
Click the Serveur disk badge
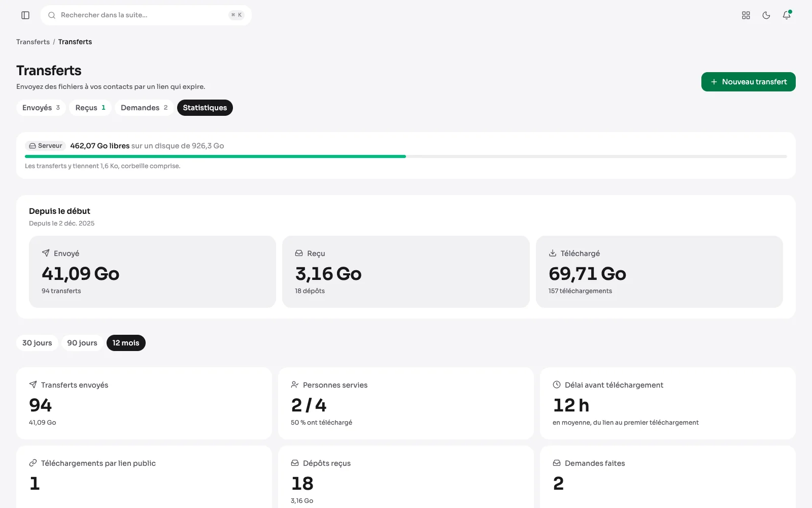tap(46, 146)
